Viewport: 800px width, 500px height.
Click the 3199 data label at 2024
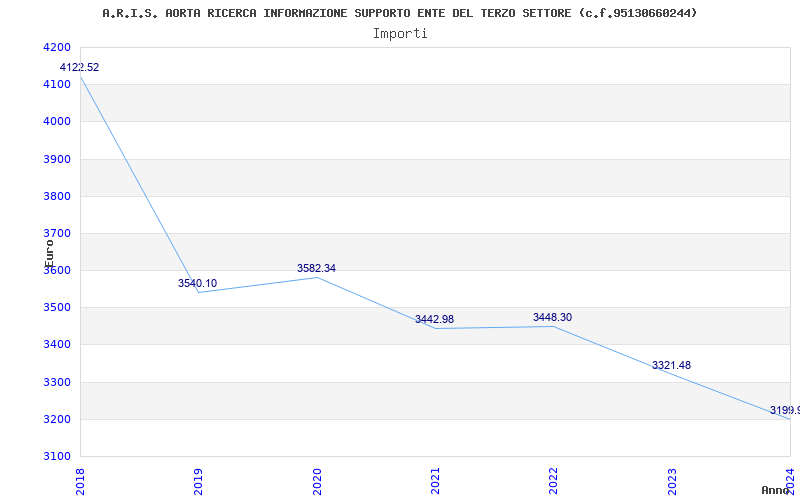point(785,410)
